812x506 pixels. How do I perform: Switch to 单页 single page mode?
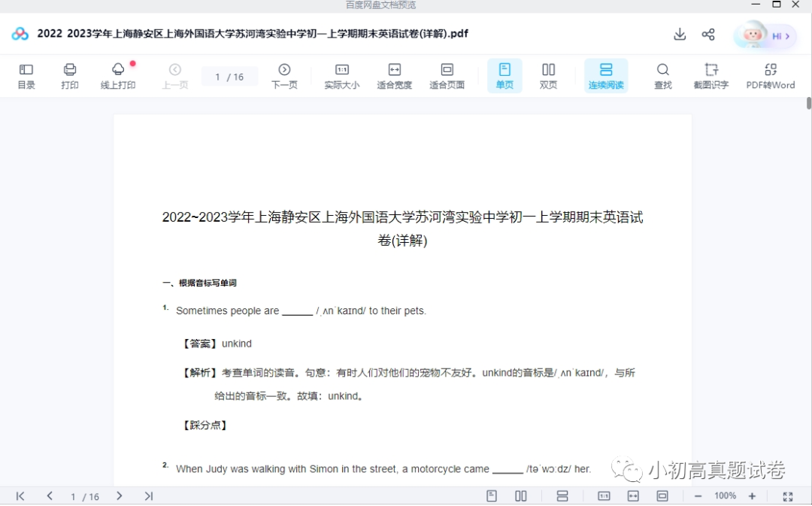coord(504,76)
